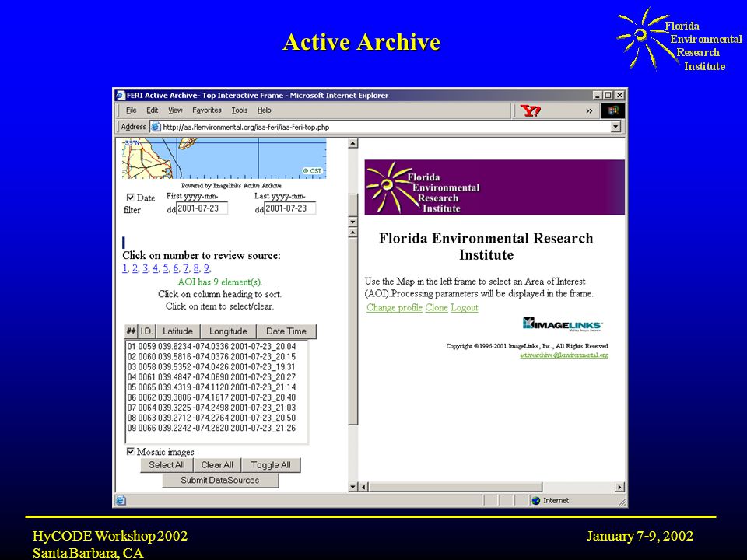Click the Change profile link
The height and width of the screenshot is (560, 747).
coord(395,308)
